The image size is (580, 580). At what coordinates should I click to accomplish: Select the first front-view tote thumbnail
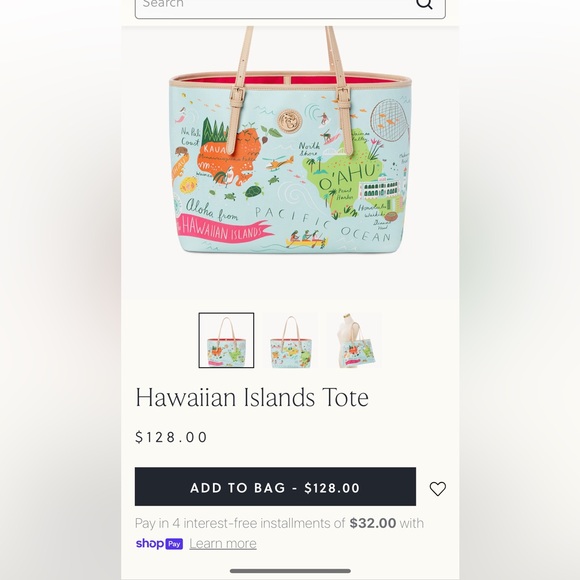226,340
